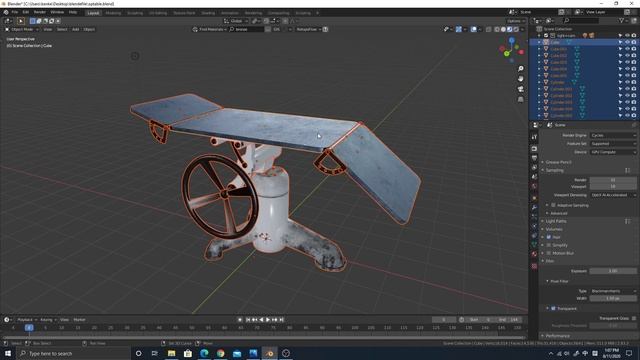Expand the Light Paths panel
The height and width of the screenshot is (360, 640).
[556, 221]
